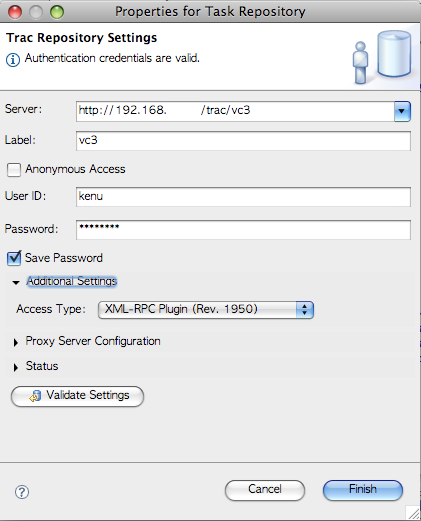
Task: Open the Access Type combo box
Action: (x=206, y=310)
